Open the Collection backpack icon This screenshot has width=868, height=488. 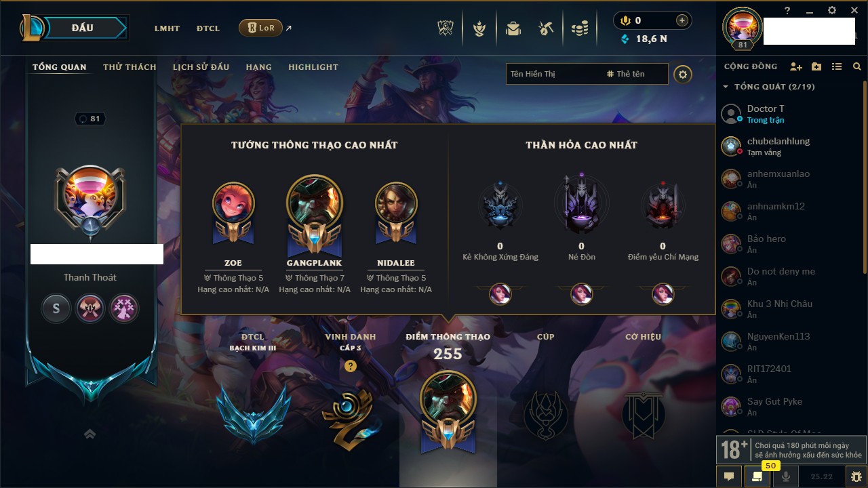(x=513, y=28)
